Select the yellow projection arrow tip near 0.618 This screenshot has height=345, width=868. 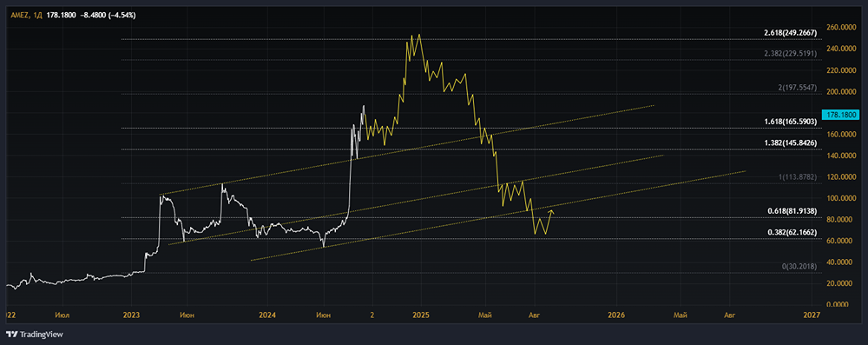(550, 211)
